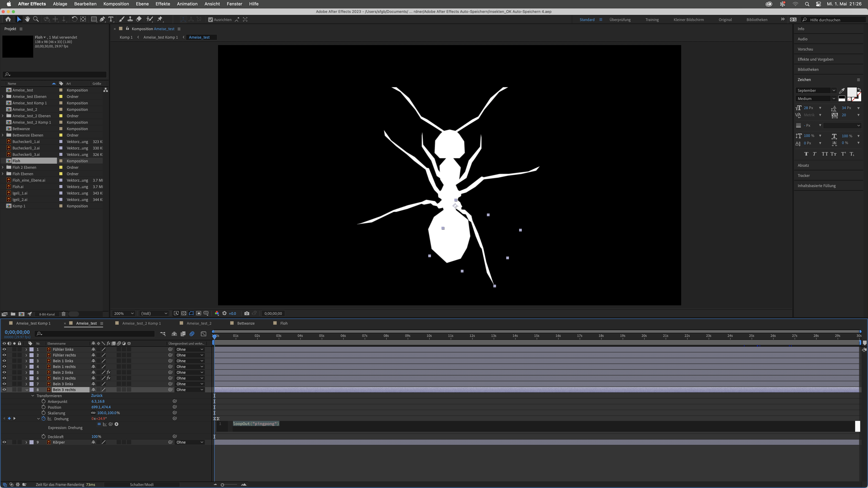Open channel and color management settings
The image size is (868, 488).
(217, 313)
